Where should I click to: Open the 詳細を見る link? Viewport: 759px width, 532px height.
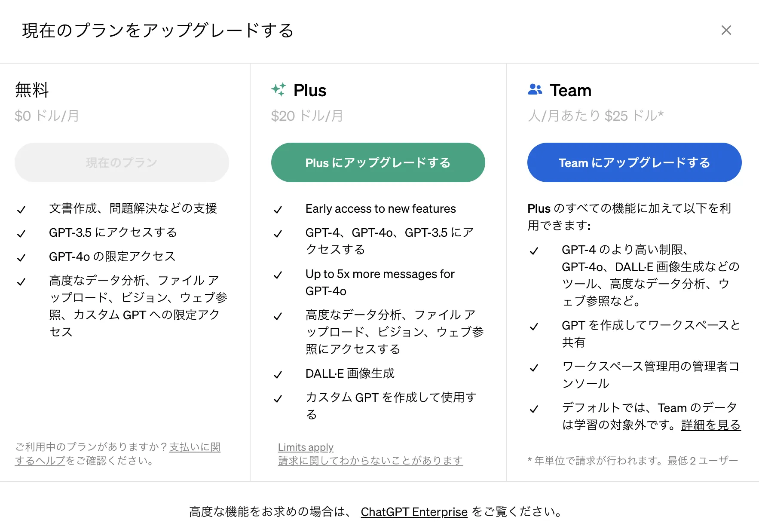tap(710, 425)
